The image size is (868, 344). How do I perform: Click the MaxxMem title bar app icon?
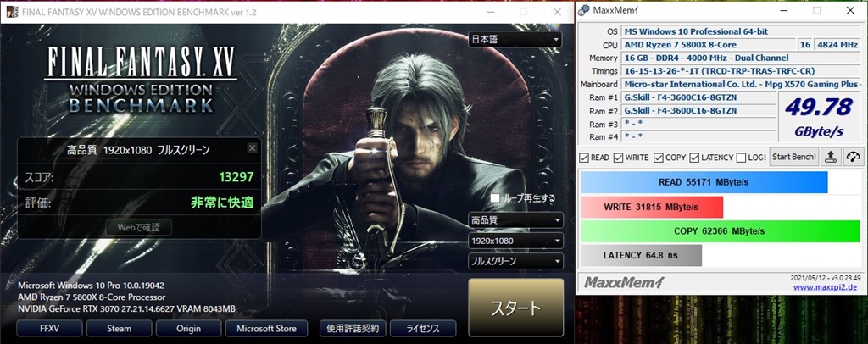pyautogui.click(x=583, y=10)
